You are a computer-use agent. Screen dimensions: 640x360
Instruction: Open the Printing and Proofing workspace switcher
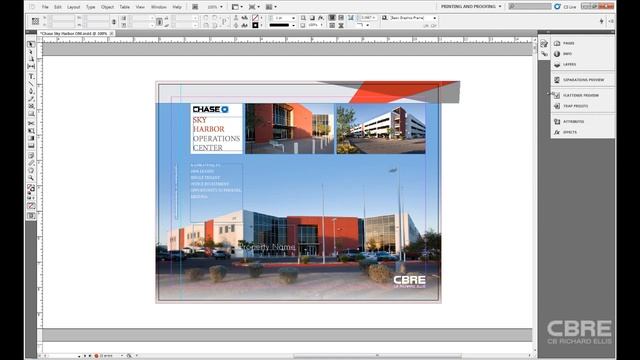(x=471, y=7)
